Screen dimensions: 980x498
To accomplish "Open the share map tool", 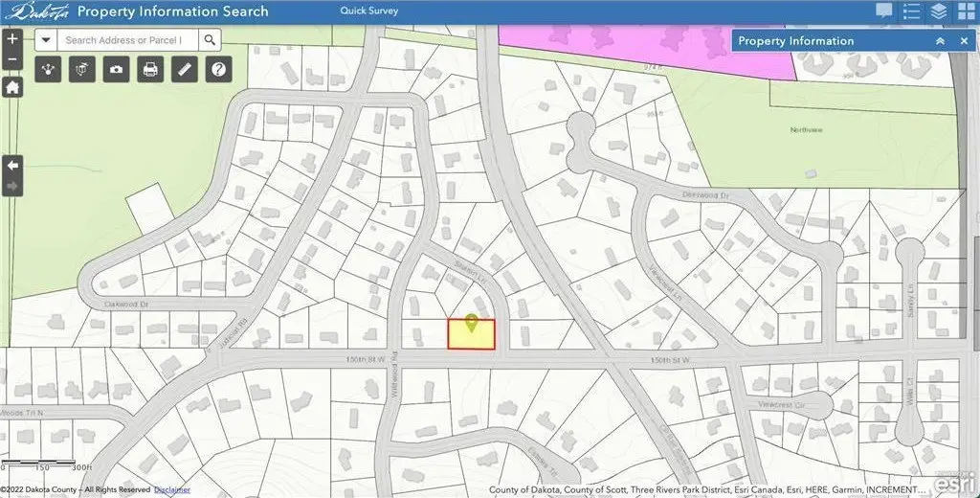I will [x=49, y=69].
